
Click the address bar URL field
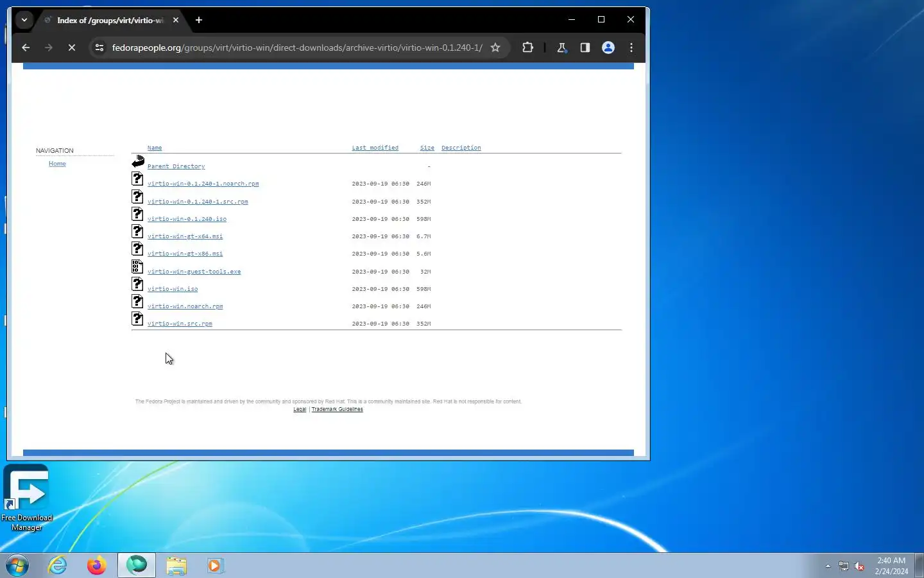[x=296, y=48]
